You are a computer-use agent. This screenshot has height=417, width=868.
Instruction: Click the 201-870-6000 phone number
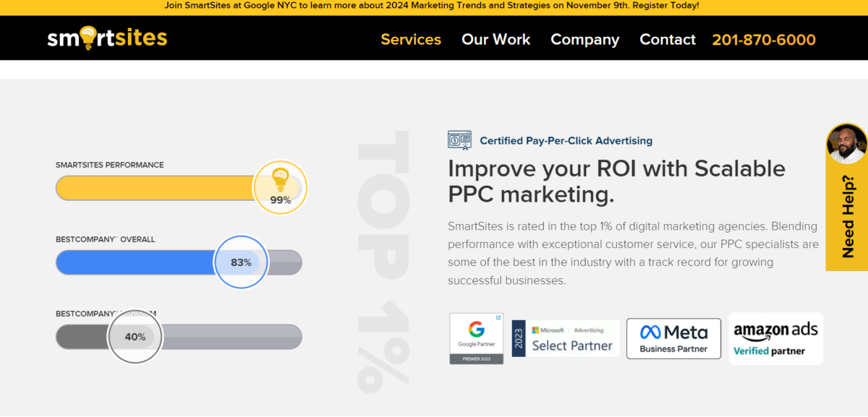pos(764,40)
